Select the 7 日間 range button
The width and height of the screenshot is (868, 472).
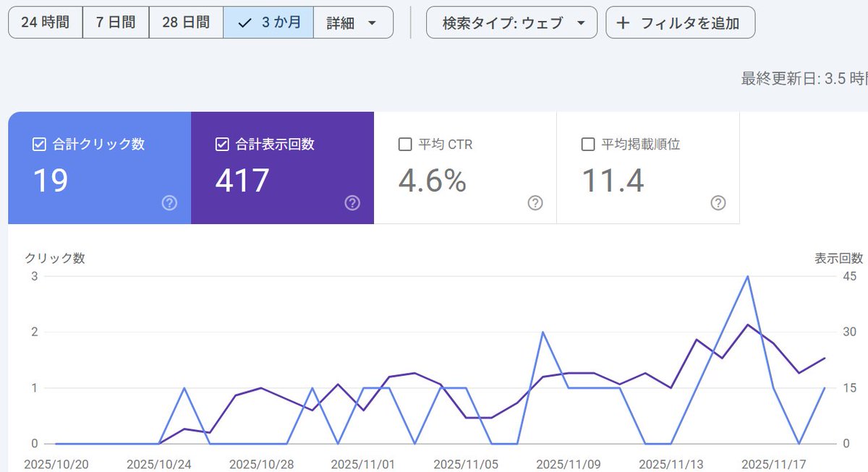pyautogui.click(x=116, y=22)
